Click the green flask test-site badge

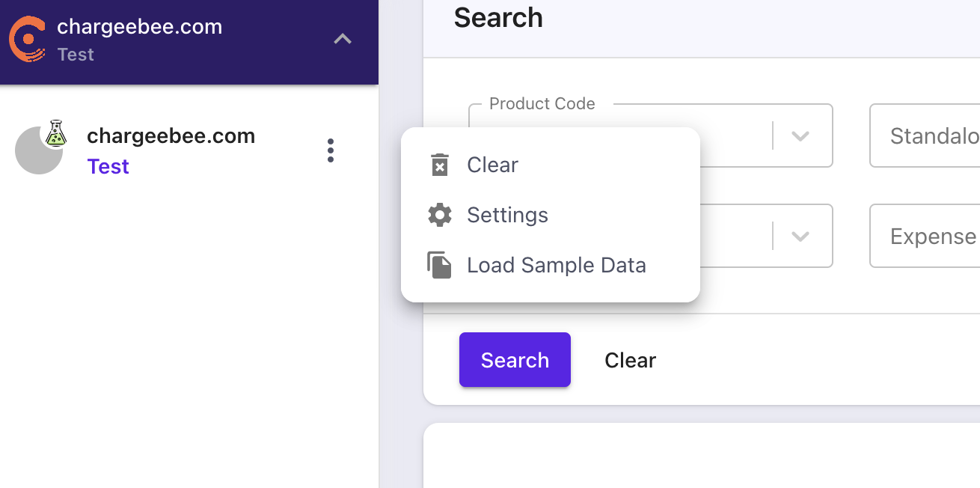point(55,133)
